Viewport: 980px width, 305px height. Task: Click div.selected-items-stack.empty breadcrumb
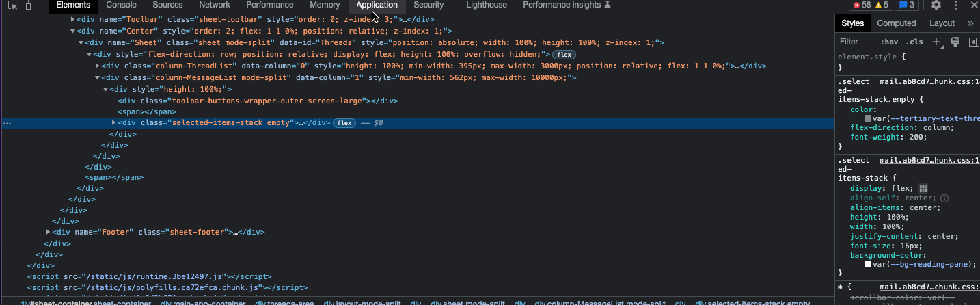[x=752, y=303]
